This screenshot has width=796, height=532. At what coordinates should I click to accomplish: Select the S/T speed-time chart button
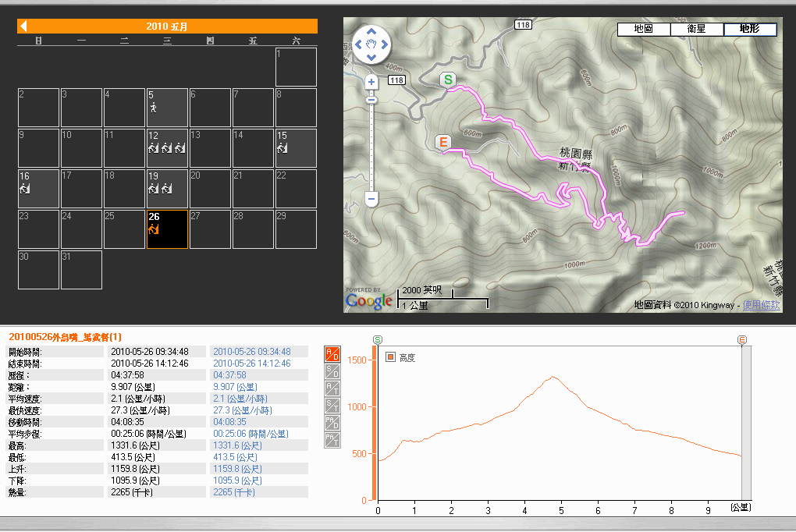332,405
